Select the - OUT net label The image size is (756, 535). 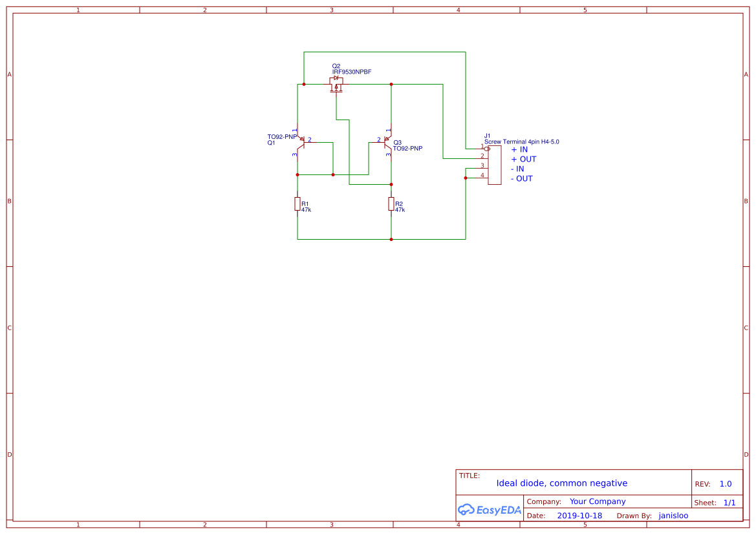coord(522,178)
